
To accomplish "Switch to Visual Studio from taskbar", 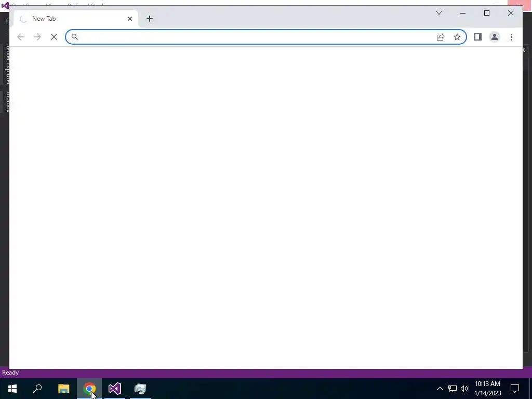I will pyautogui.click(x=115, y=389).
